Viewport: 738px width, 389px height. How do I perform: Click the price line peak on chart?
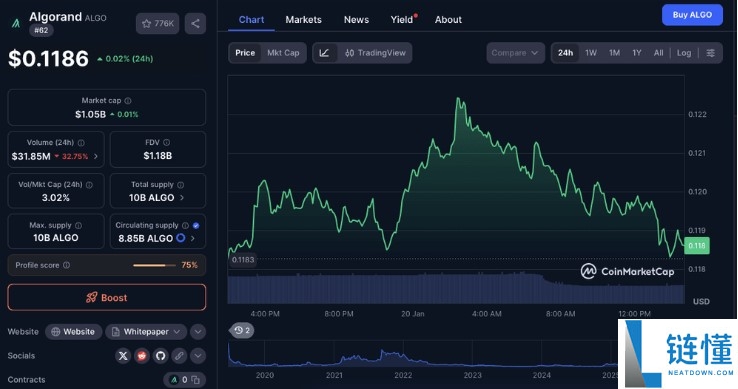coord(457,98)
